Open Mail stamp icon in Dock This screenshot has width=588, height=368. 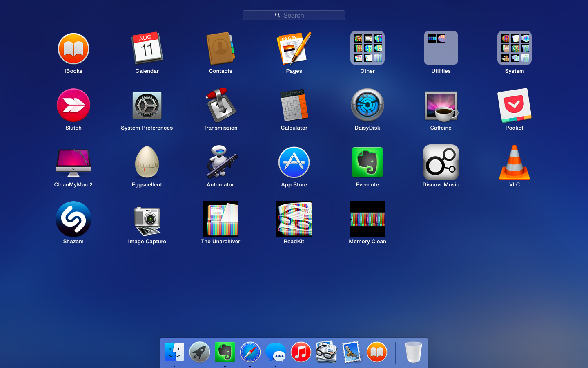click(352, 352)
